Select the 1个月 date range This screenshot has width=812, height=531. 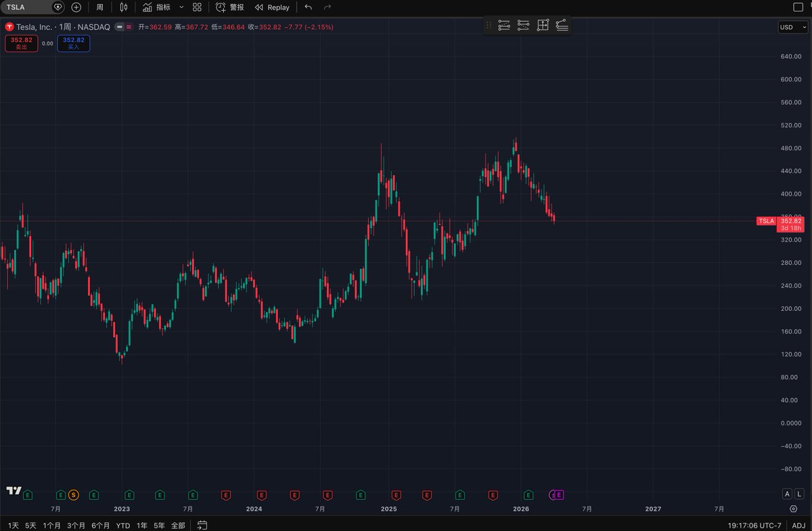coord(52,525)
